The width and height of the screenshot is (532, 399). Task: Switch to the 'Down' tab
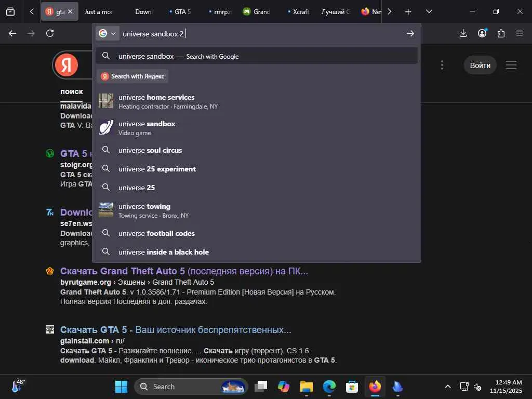click(143, 12)
